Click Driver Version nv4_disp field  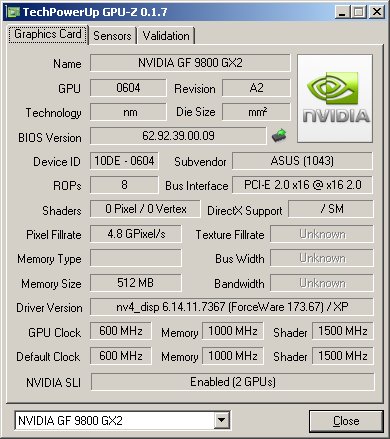point(232,307)
